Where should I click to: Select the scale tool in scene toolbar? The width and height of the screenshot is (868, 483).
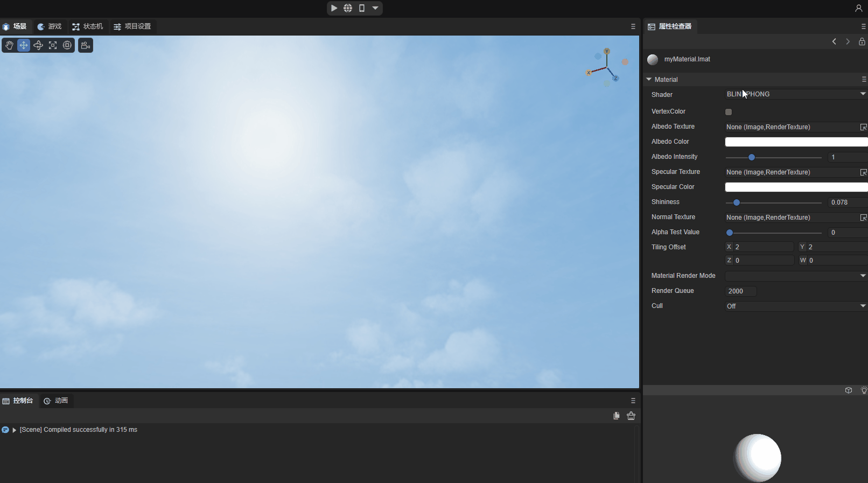(53, 45)
